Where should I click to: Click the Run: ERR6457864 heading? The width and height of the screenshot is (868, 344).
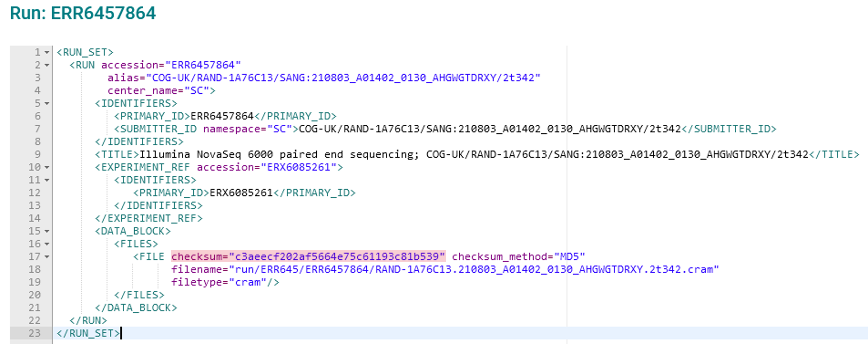point(83,13)
